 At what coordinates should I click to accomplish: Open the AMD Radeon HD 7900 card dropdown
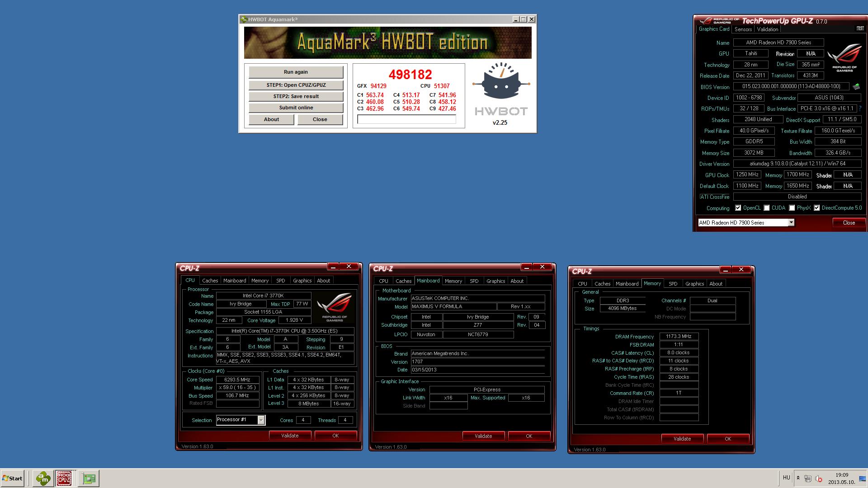coord(791,222)
